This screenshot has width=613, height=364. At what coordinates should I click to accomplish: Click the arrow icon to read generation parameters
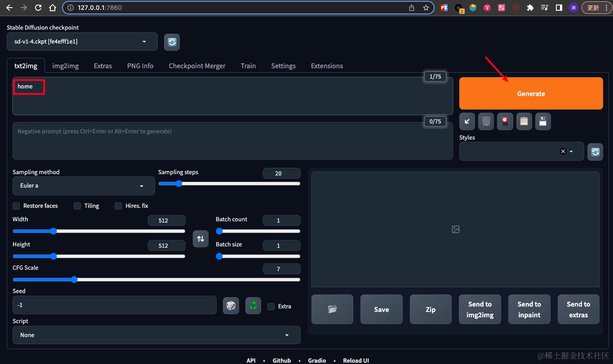[467, 121]
